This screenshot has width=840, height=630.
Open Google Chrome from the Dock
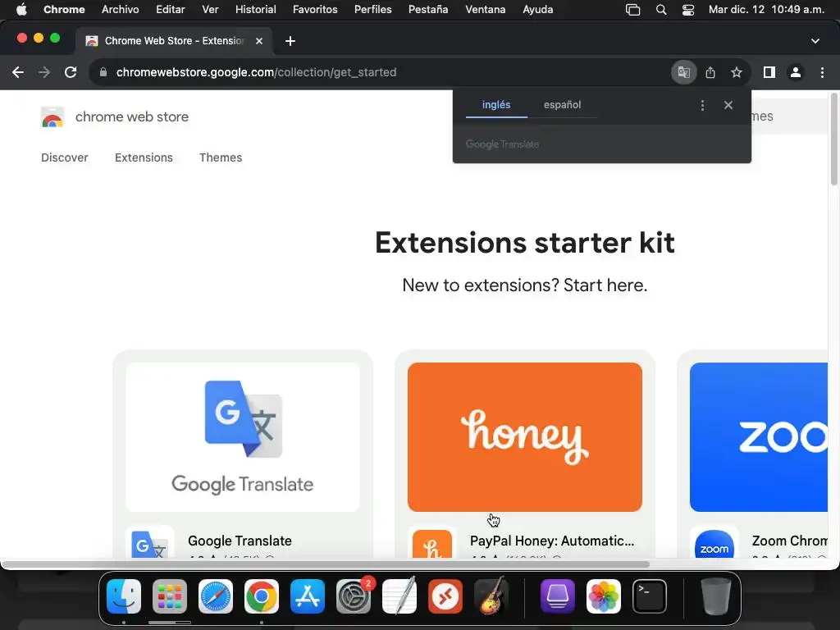coord(262,596)
